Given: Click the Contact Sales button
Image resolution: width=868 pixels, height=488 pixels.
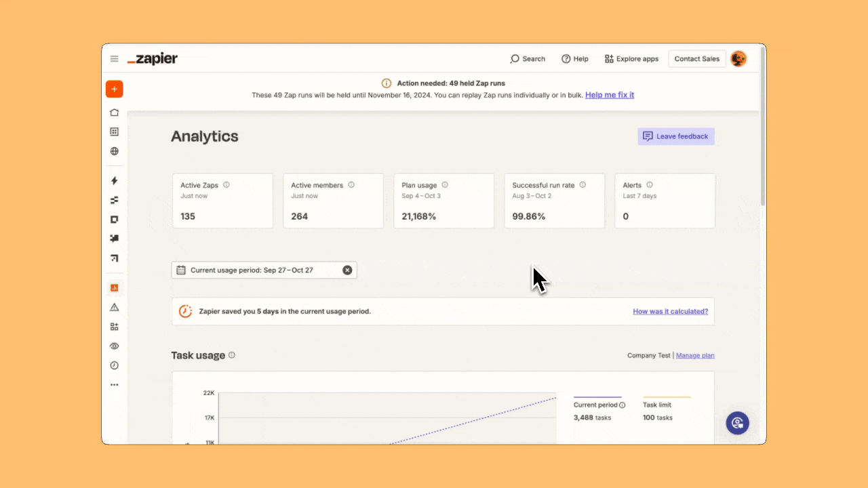Looking at the screenshot, I should click(697, 59).
